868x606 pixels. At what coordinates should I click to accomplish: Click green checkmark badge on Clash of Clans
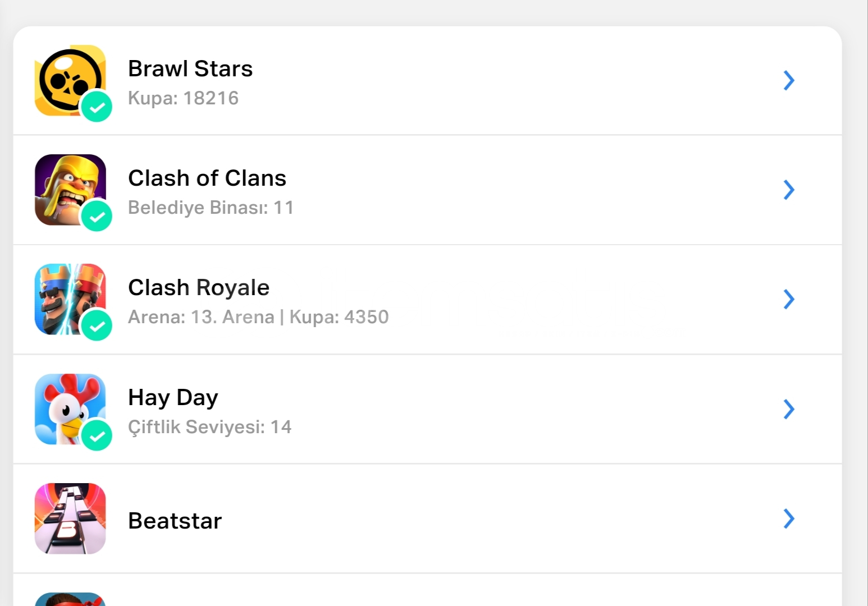97,216
